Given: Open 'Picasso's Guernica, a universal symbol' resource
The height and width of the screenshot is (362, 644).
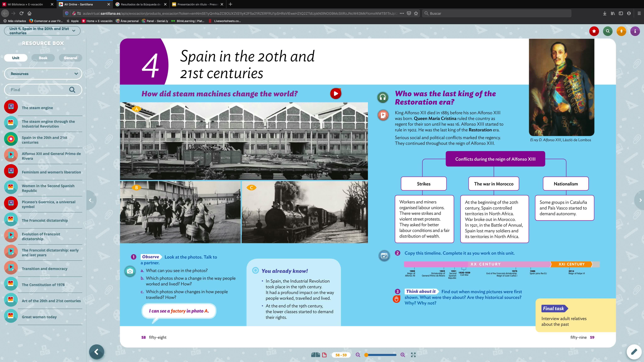Looking at the screenshot, I should 48,204.
